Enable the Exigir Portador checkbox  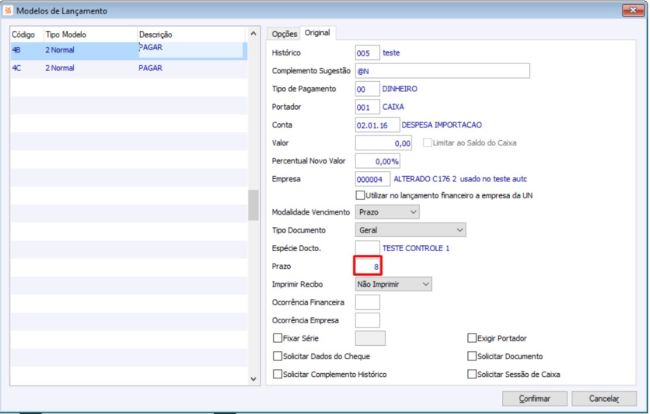point(472,338)
